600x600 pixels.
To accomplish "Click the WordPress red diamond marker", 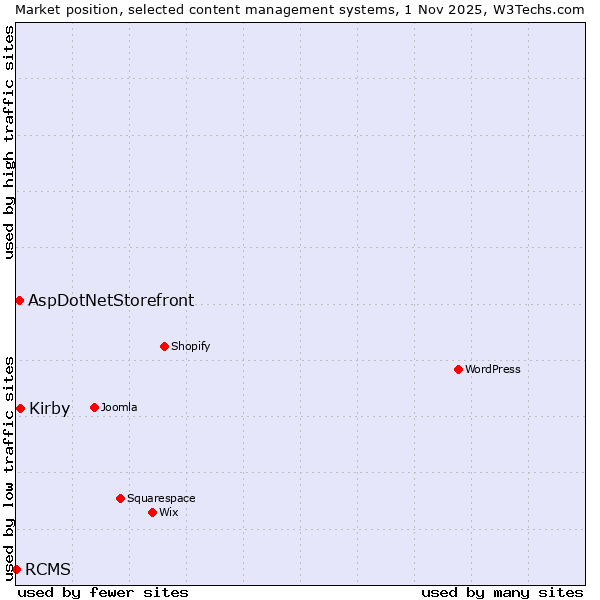I will 458,369.
